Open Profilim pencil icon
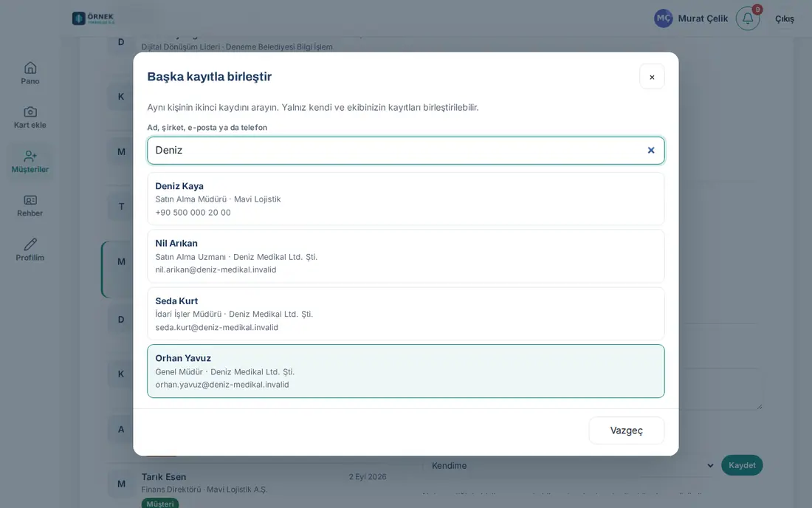812x508 pixels. point(30,244)
